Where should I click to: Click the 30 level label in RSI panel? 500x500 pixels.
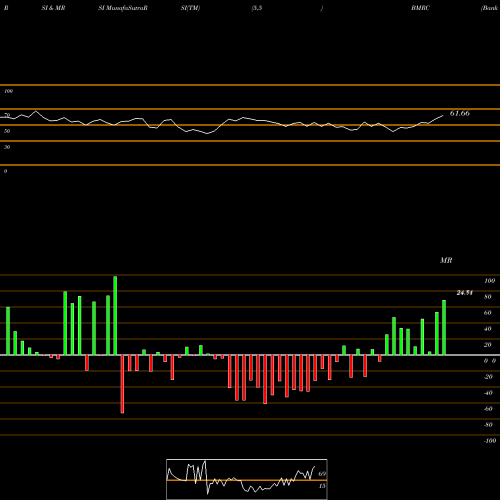pyautogui.click(x=7, y=147)
